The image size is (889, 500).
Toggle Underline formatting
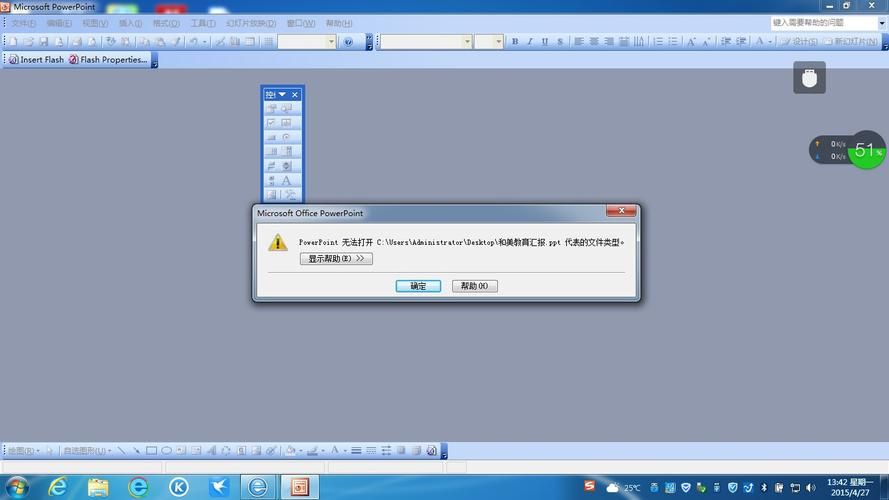pyautogui.click(x=545, y=41)
